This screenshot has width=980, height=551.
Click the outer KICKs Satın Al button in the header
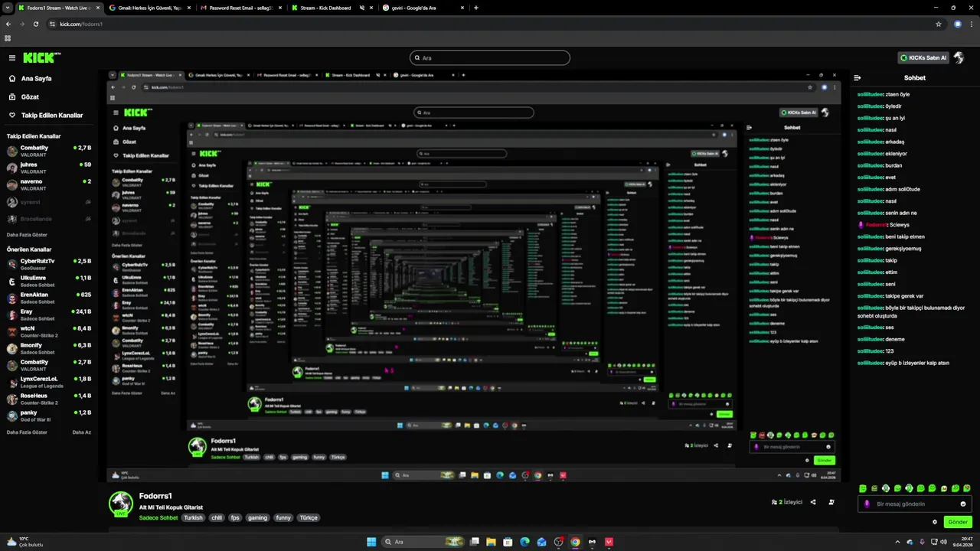923,57
